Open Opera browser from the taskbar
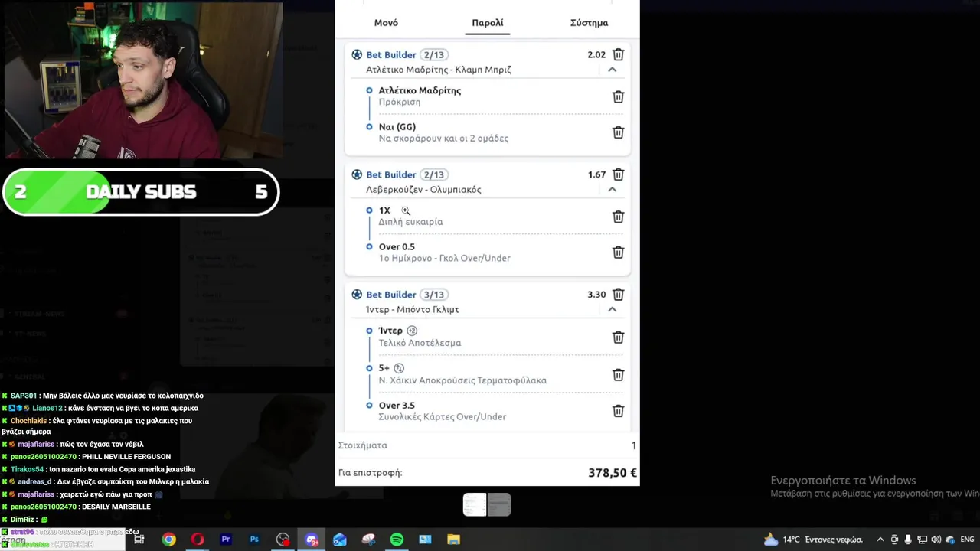This screenshot has width=980, height=551. click(x=198, y=540)
